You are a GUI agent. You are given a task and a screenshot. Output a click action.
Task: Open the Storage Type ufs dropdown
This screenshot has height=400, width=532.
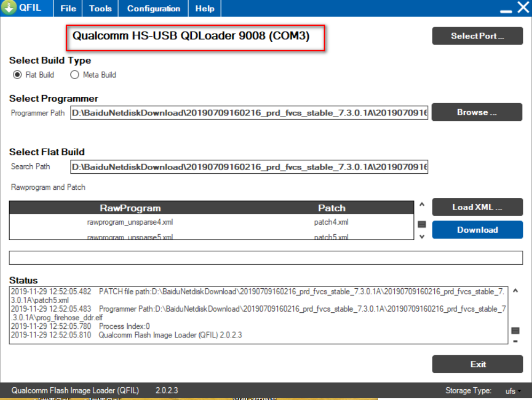tap(513, 391)
